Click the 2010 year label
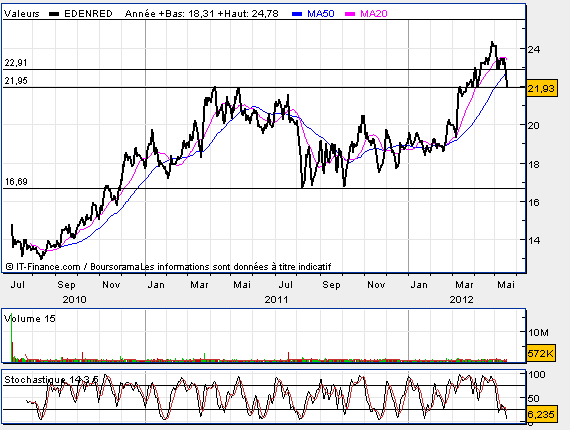The height and width of the screenshot is (430, 570). pos(75,300)
